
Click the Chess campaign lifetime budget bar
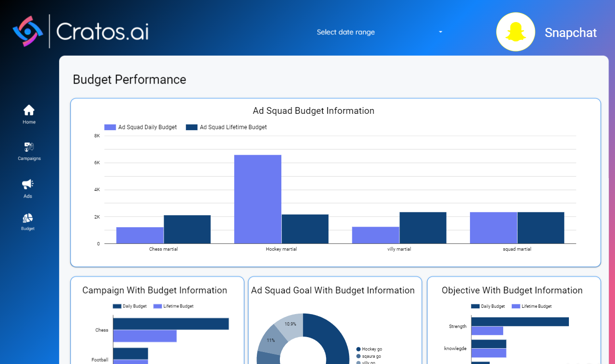point(145,336)
